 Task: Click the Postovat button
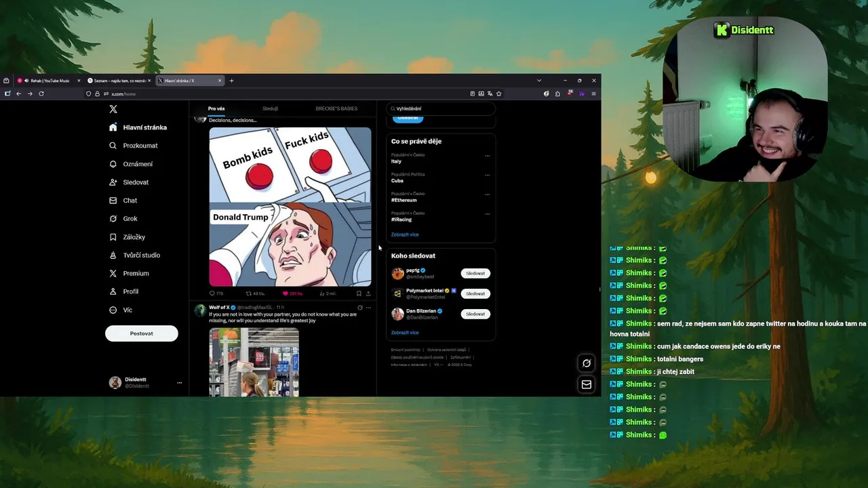pos(141,333)
